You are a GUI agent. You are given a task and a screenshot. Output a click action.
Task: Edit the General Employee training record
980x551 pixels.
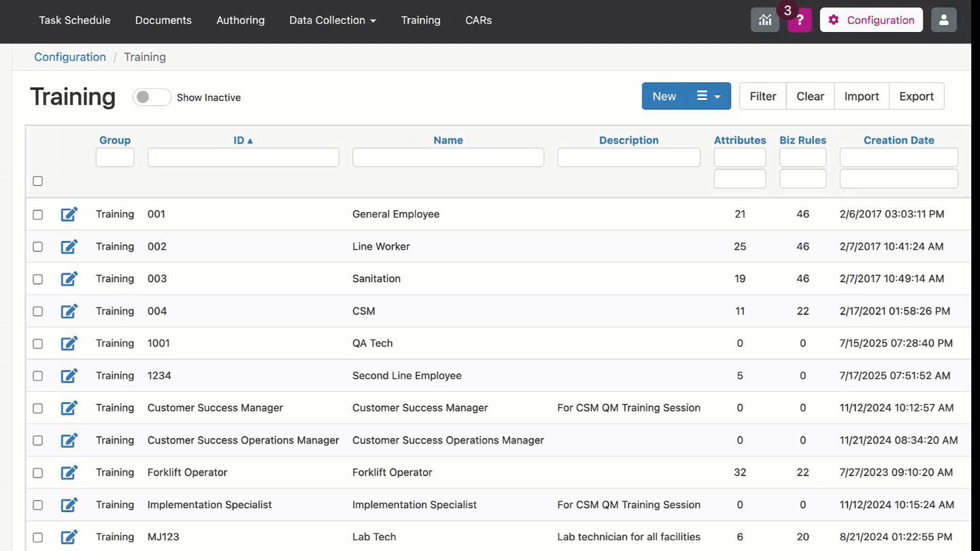tap(69, 214)
